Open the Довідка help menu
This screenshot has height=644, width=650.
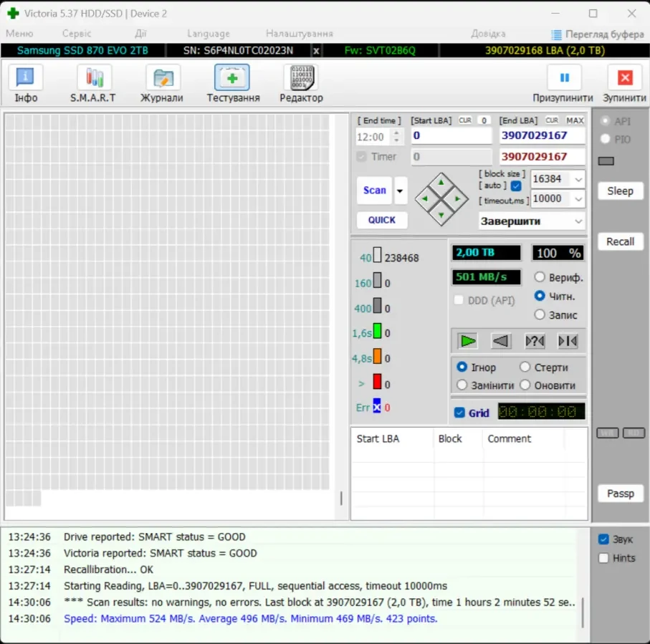(488, 34)
